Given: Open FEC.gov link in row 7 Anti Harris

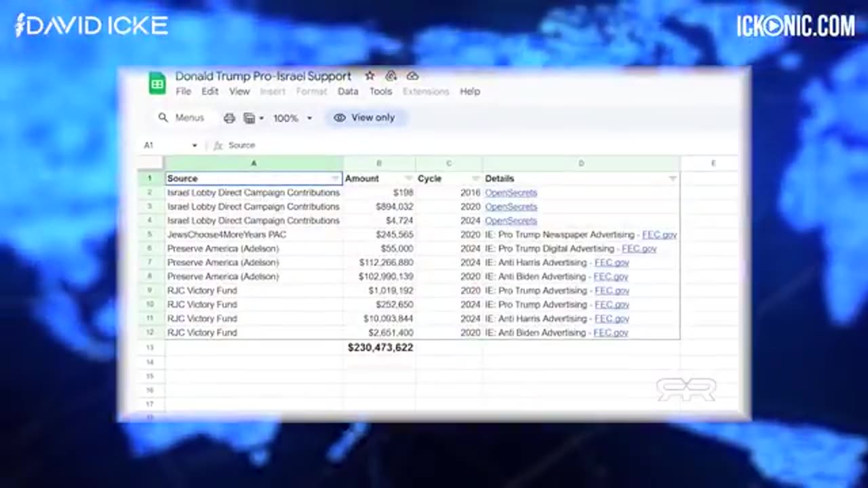Looking at the screenshot, I should (x=612, y=262).
